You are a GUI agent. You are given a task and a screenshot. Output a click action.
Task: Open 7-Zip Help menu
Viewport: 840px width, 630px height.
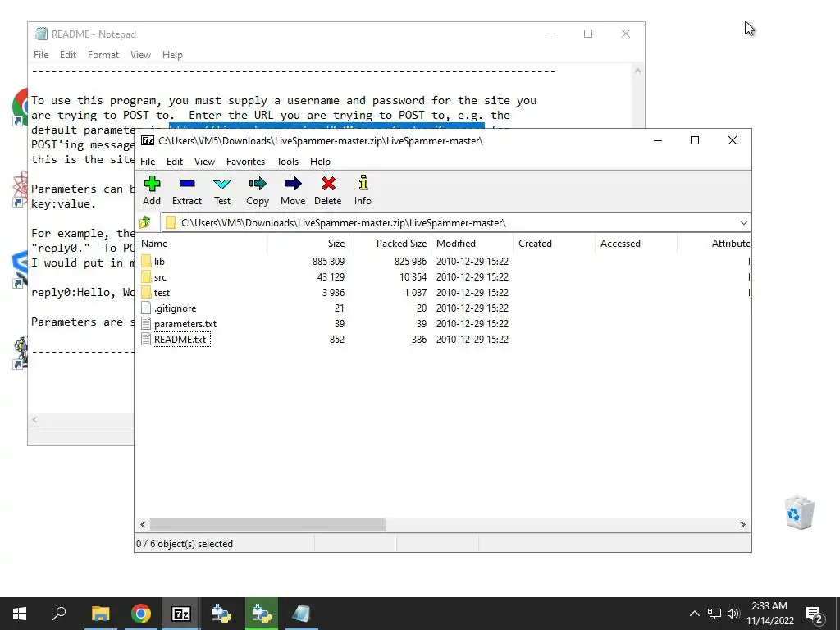tap(320, 162)
